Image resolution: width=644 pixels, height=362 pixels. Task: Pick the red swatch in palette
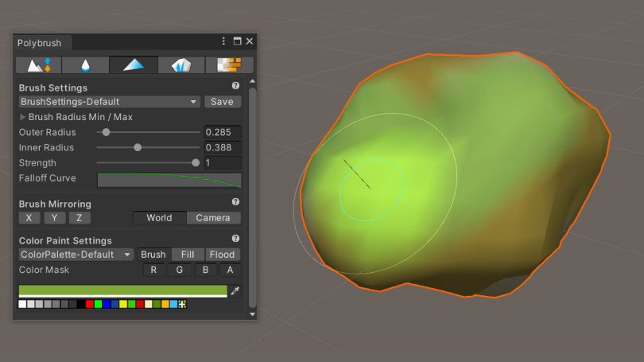pos(90,304)
